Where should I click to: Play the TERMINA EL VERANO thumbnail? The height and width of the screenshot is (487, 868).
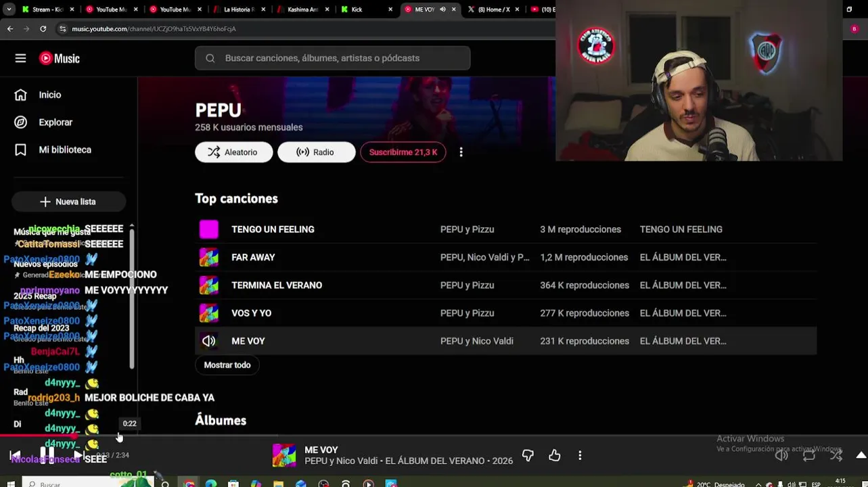209,285
